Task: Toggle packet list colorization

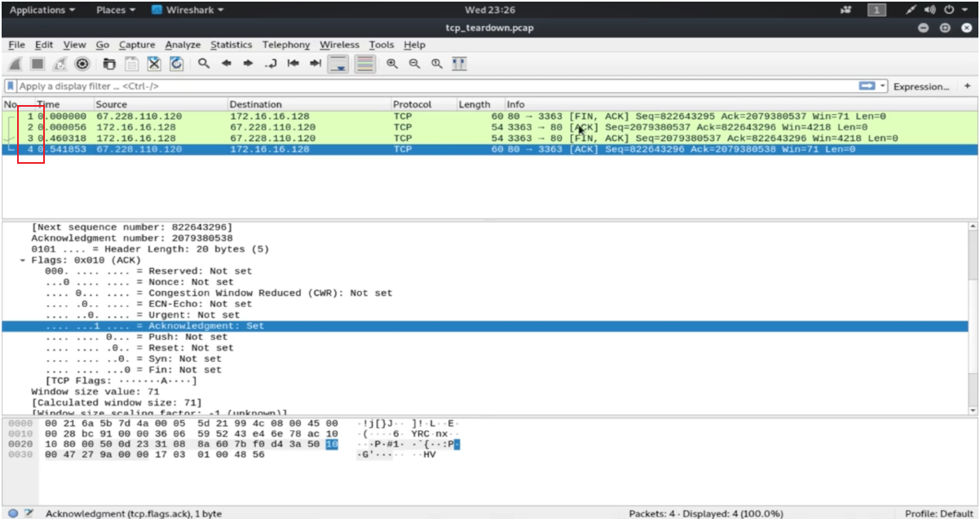Action: click(x=364, y=64)
